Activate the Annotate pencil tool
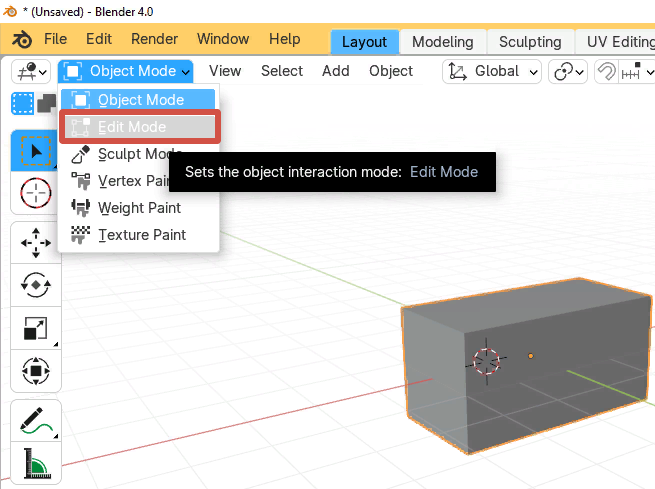 coord(36,421)
